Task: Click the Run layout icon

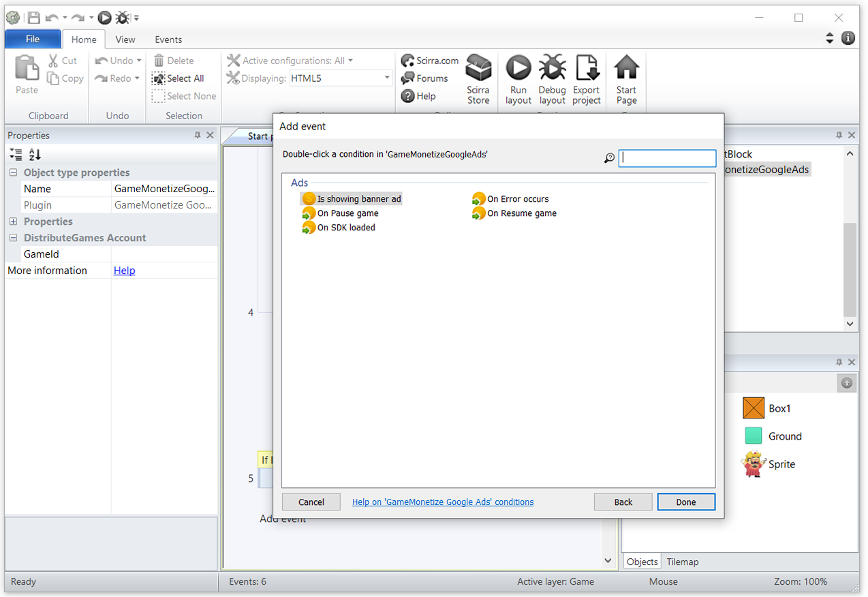Action: click(518, 69)
